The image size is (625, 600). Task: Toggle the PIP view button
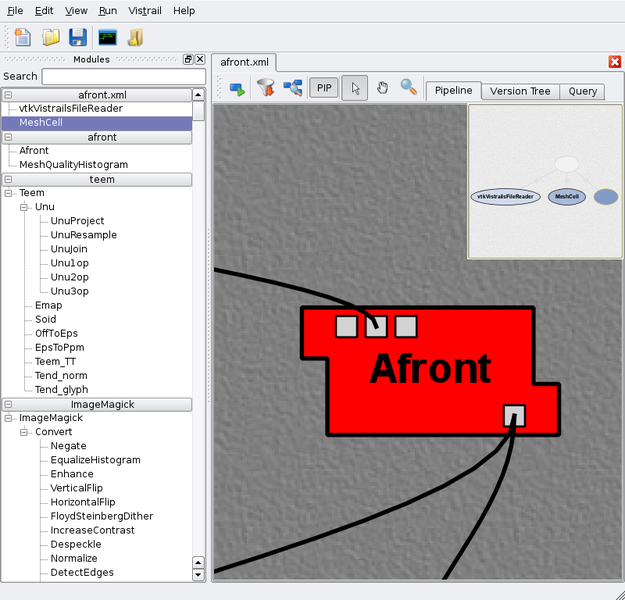pos(324,88)
